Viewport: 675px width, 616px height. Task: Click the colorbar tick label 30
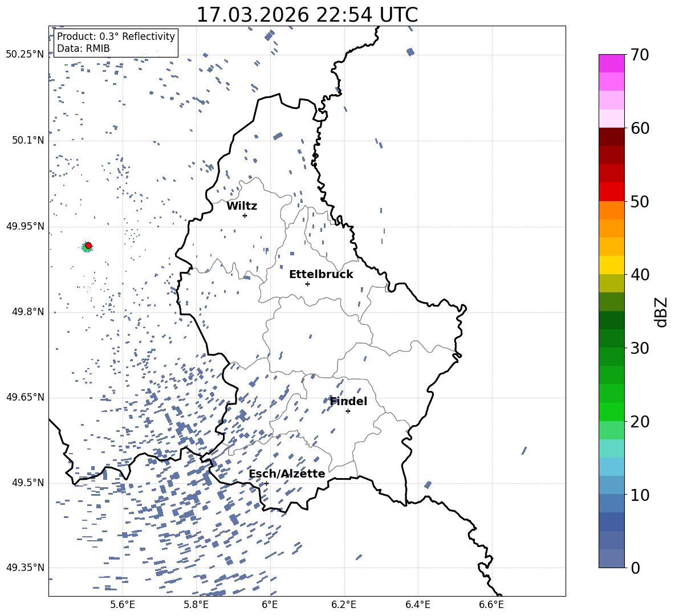(x=640, y=348)
